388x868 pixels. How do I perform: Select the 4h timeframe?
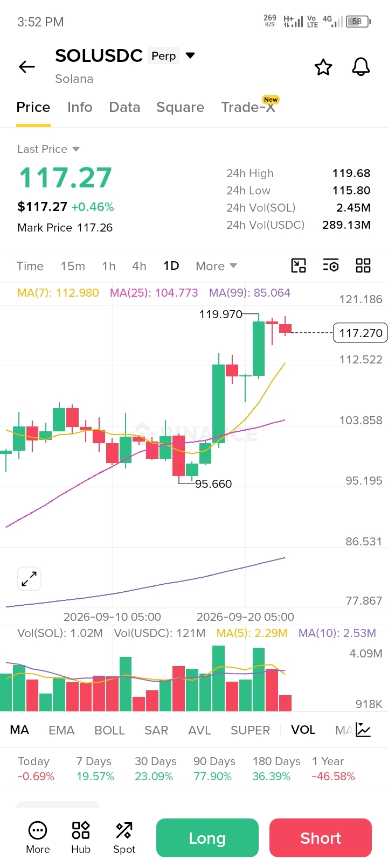pyautogui.click(x=139, y=266)
